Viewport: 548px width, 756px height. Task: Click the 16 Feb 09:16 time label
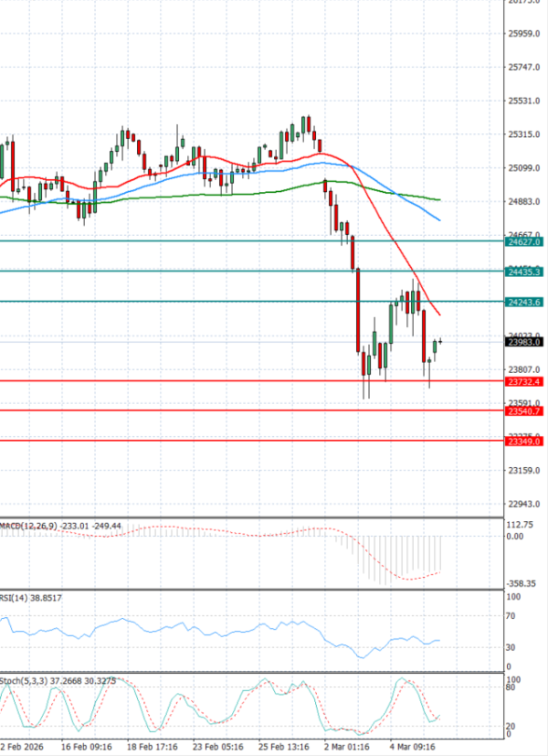pos(87,747)
